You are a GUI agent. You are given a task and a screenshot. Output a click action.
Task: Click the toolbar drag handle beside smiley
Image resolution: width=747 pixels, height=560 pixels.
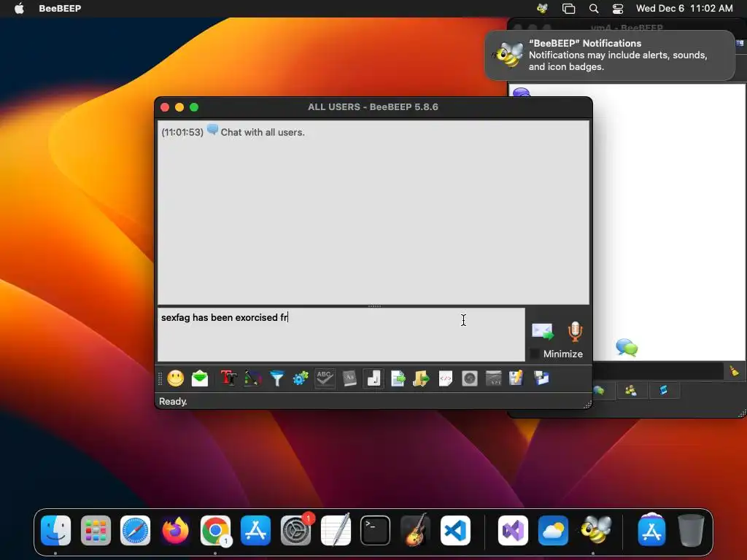pyautogui.click(x=160, y=378)
